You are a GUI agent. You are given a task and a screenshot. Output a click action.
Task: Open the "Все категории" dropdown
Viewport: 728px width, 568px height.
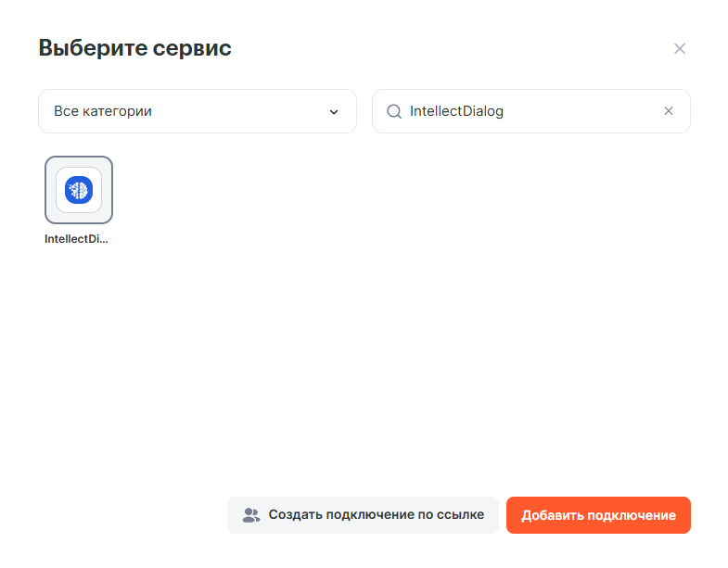point(197,111)
